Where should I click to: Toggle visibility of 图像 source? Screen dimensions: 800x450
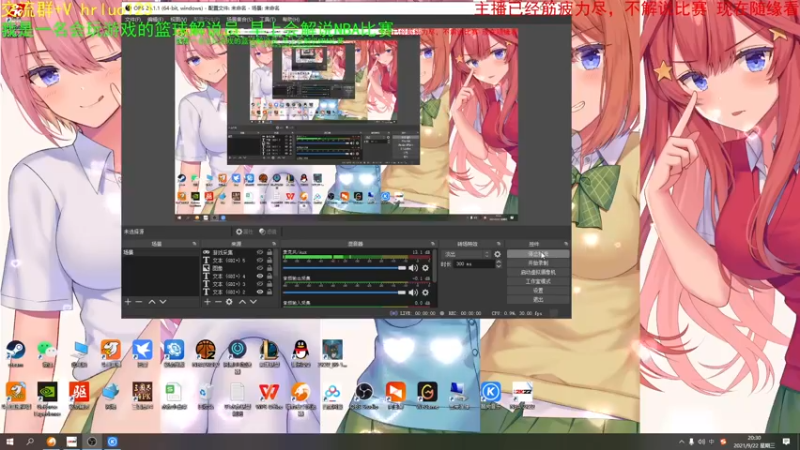click(x=260, y=268)
